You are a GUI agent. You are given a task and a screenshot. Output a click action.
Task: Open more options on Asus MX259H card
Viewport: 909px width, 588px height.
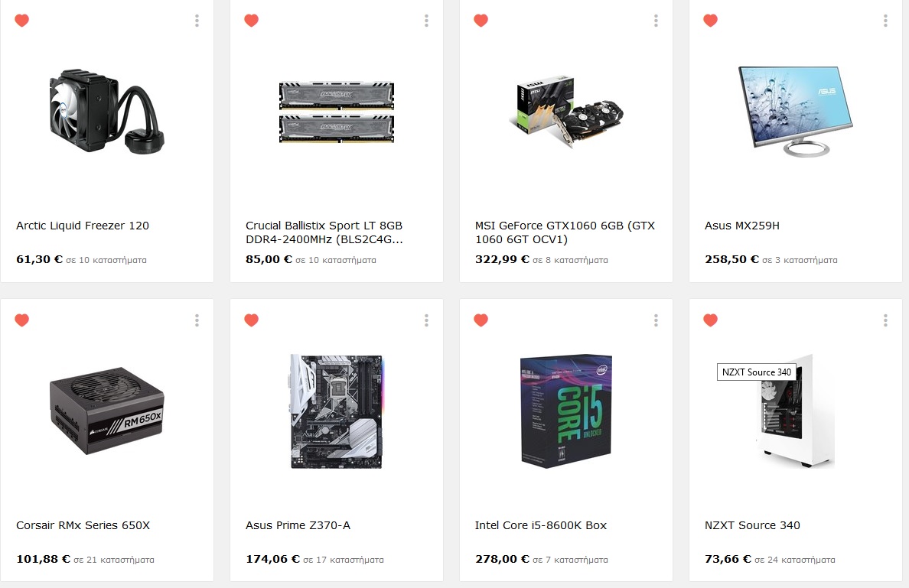coord(886,21)
